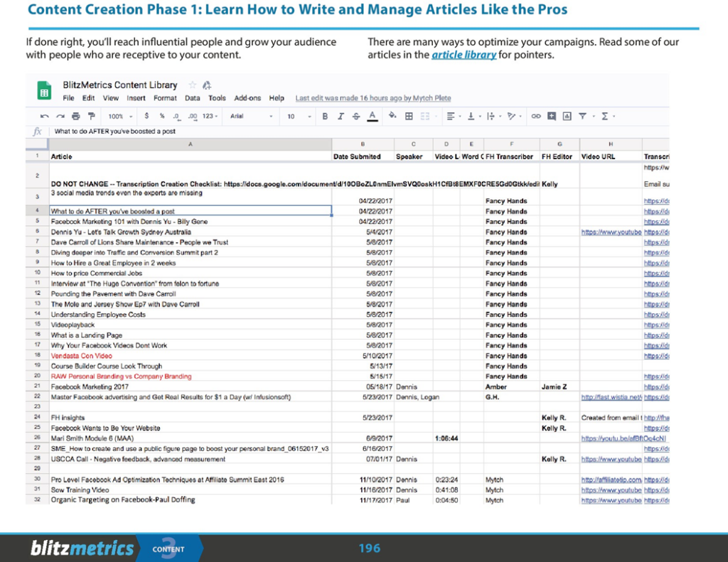This screenshot has width=728, height=562.
Task: Click the fx formula icon
Action: [38, 131]
